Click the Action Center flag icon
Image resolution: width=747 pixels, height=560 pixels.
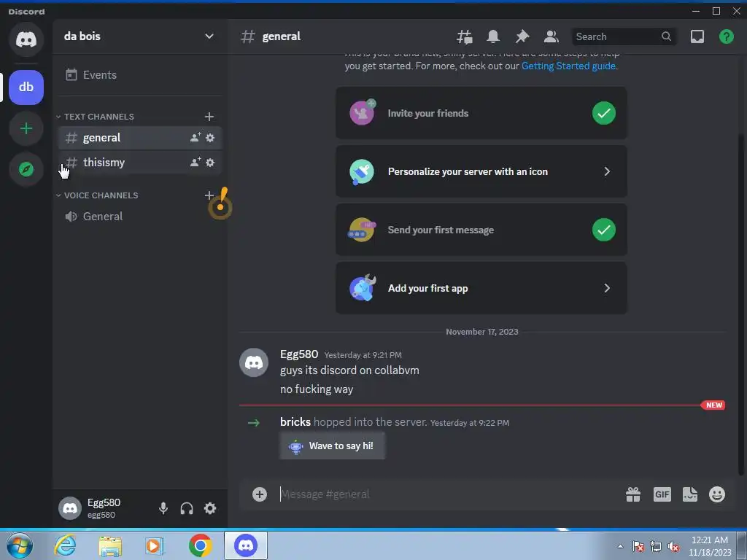[638, 547]
